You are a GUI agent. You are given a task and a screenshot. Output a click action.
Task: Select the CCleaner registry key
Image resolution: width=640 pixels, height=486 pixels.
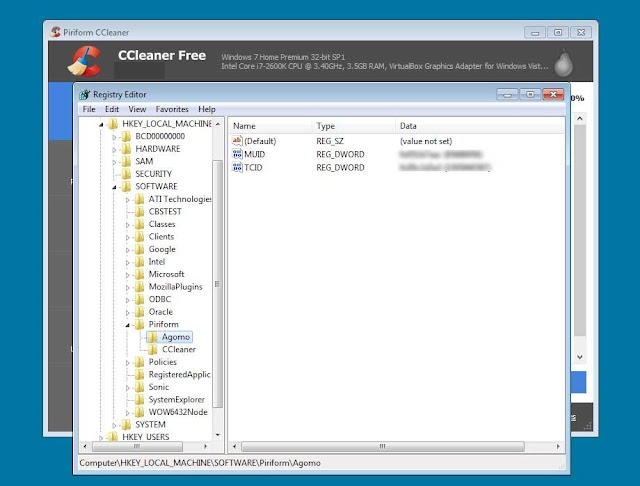178,349
